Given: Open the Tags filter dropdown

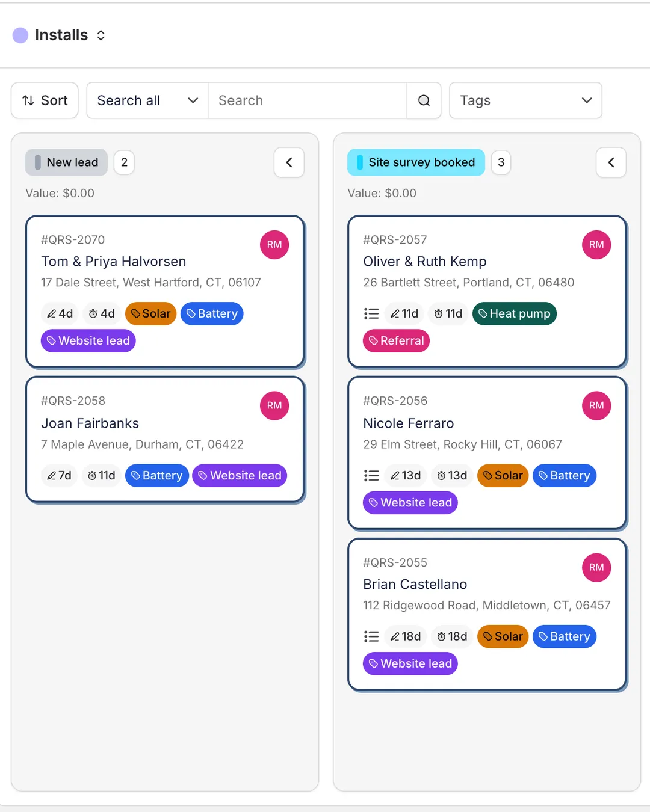Looking at the screenshot, I should coord(525,100).
